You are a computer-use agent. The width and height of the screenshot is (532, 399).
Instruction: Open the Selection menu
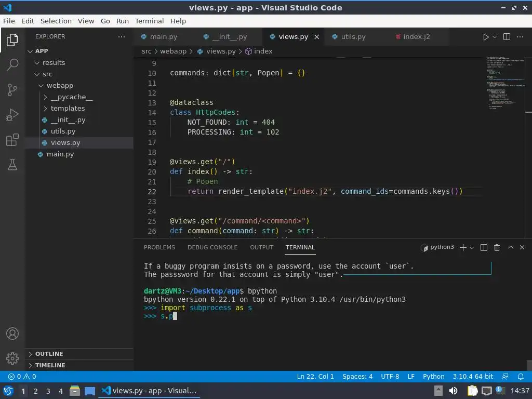pyautogui.click(x=56, y=21)
